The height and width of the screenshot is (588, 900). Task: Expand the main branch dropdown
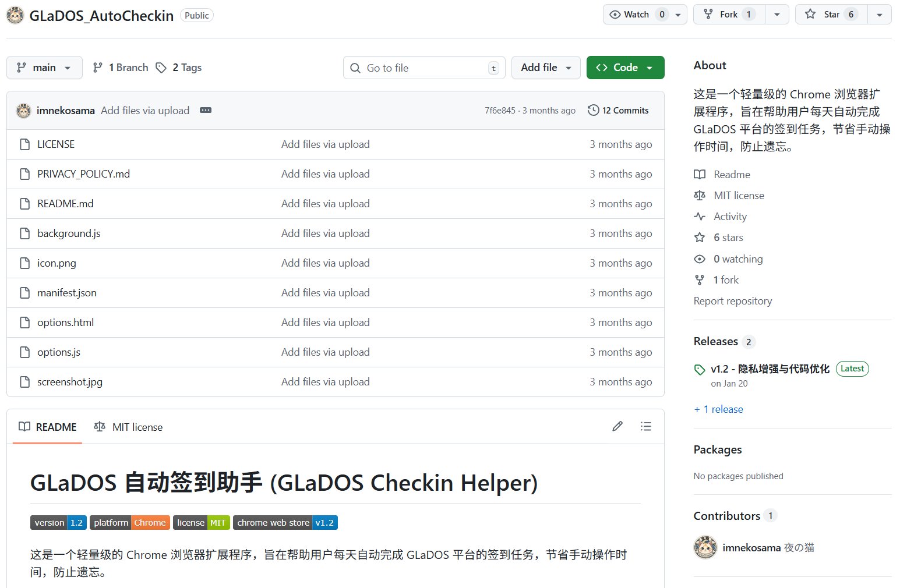44,68
